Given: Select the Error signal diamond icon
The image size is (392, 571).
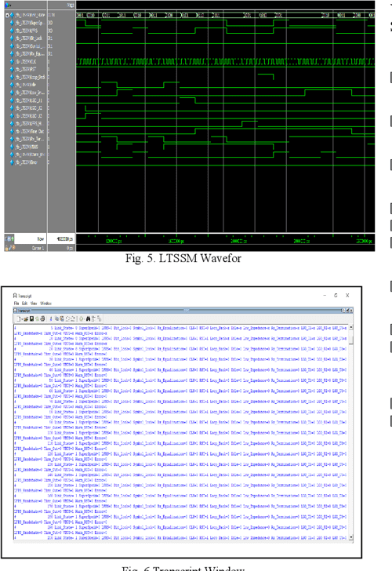Looking at the screenshot, I should pos(12,162).
